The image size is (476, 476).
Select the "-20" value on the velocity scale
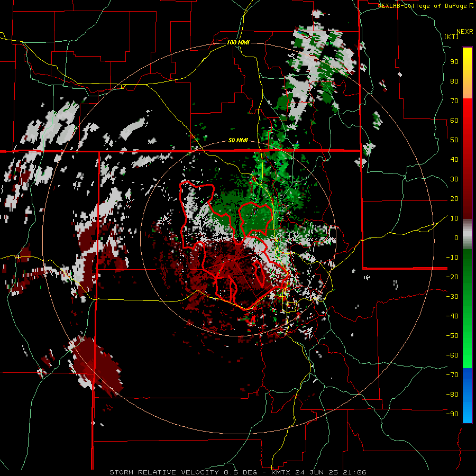452,277
